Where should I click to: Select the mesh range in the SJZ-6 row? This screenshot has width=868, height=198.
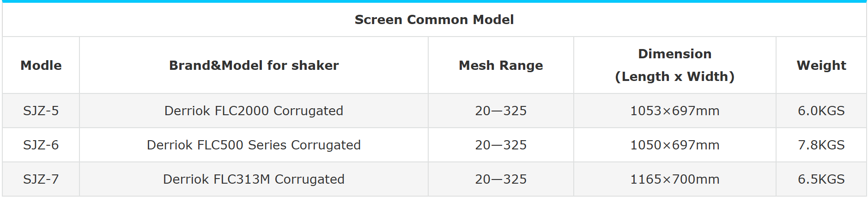(501, 145)
